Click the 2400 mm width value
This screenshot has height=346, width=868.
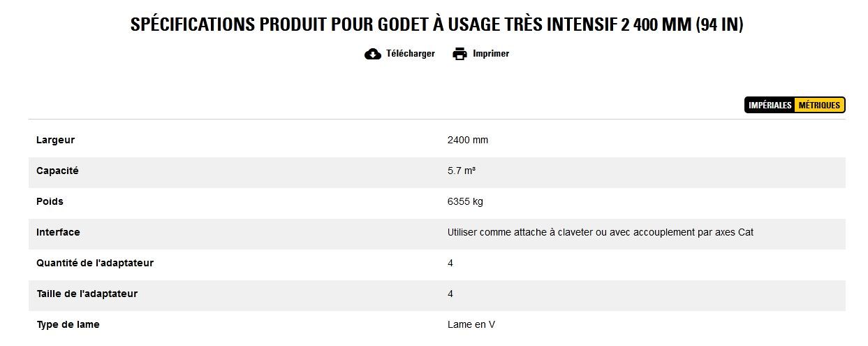tap(467, 140)
